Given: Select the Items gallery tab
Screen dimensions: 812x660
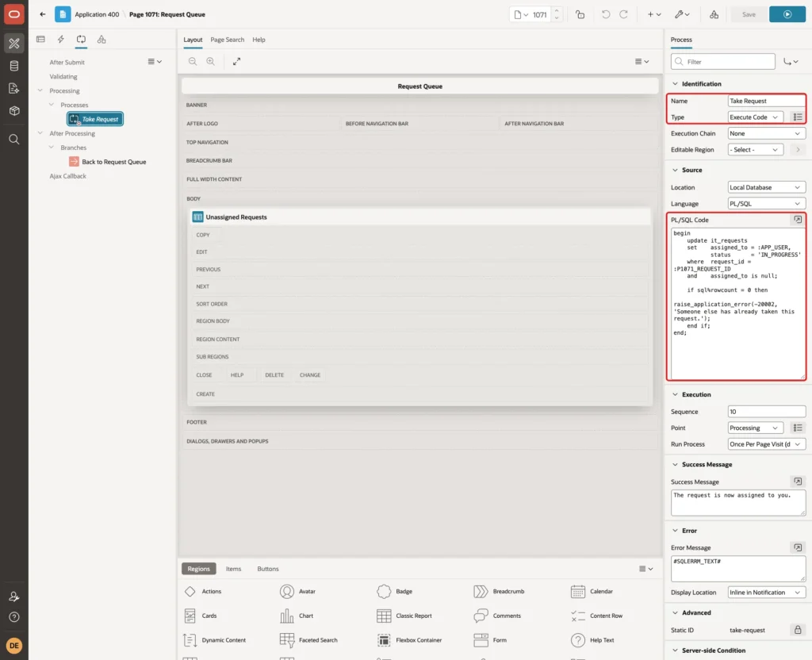Looking at the screenshot, I should click(234, 569).
